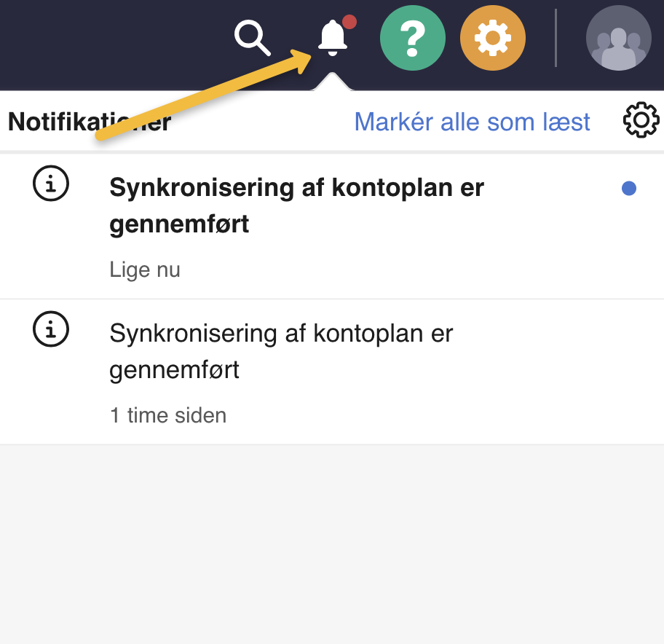Open the user profile avatar menu
The image size is (664, 644).
(618, 38)
